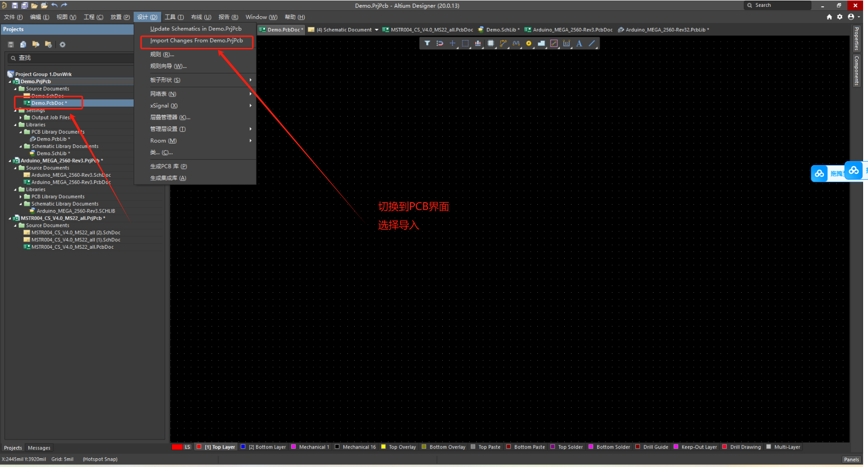Select the Move objects cross tool
868x467 pixels.
[x=453, y=43]
